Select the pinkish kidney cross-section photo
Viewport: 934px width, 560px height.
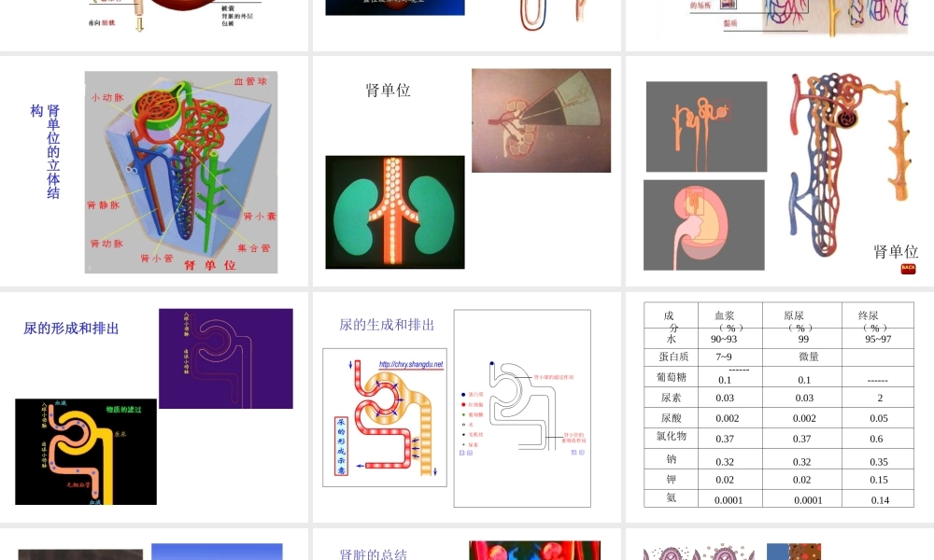coord(542,120)
